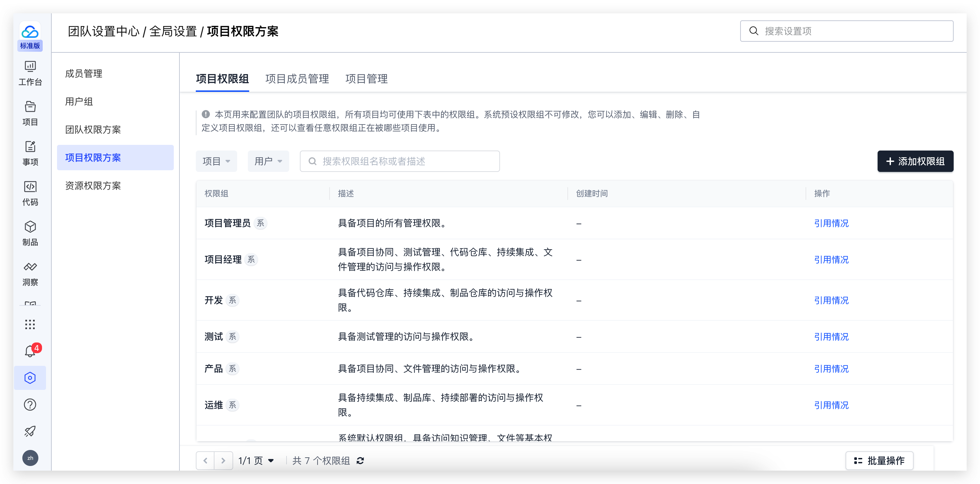Switch to the 项目管理 tab
This screenshot has height=484, width=980.
click(366, 79)
